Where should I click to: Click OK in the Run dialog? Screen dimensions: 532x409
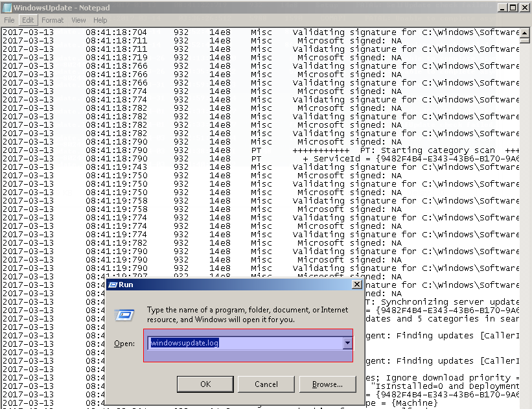coord(205,384)
